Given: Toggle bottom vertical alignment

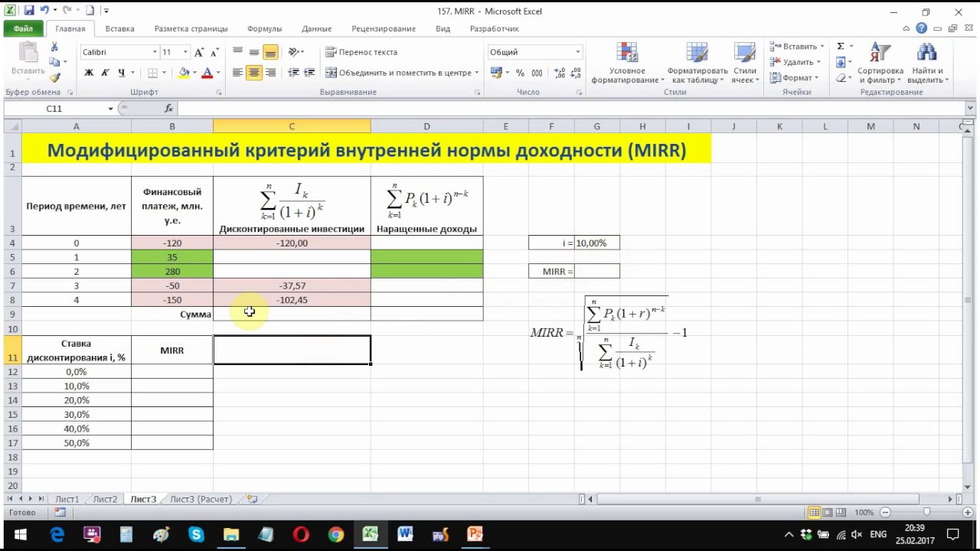Looking at the screenshot, I should [270, 52].
